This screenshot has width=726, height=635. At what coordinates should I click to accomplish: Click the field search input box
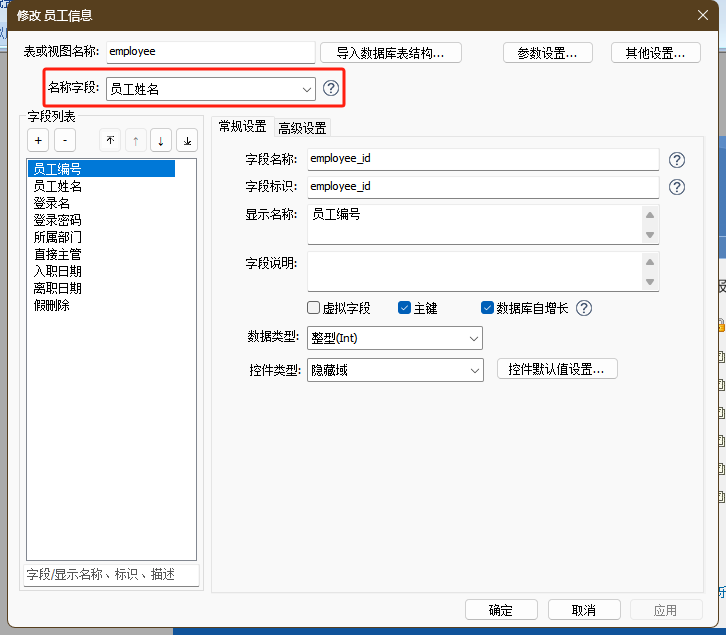coord(110,574)
